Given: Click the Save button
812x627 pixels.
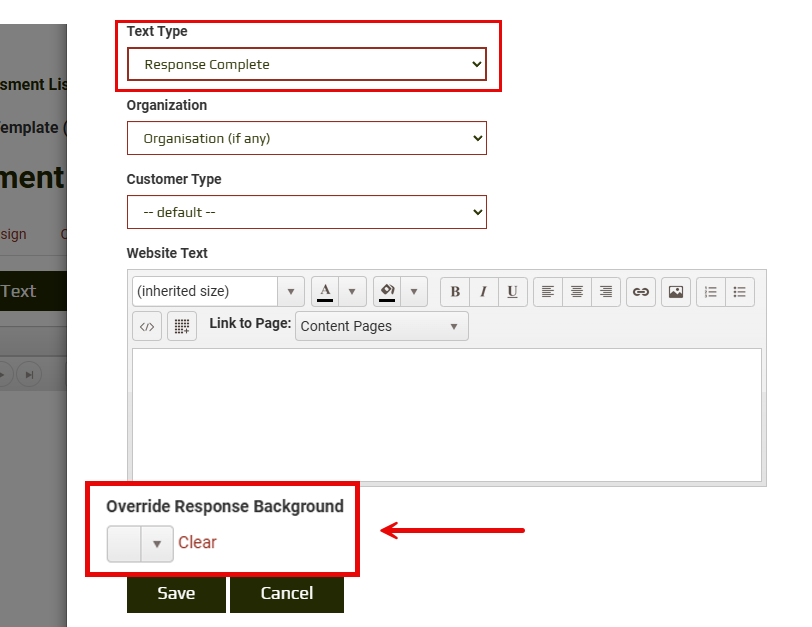Looking at the screenshot, I should point(176,593).
